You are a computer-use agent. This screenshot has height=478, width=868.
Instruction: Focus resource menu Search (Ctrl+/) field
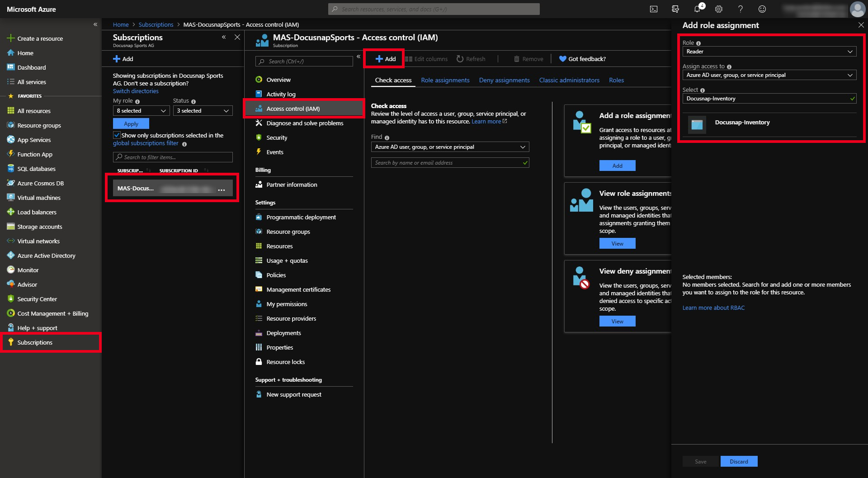[304, 61]
